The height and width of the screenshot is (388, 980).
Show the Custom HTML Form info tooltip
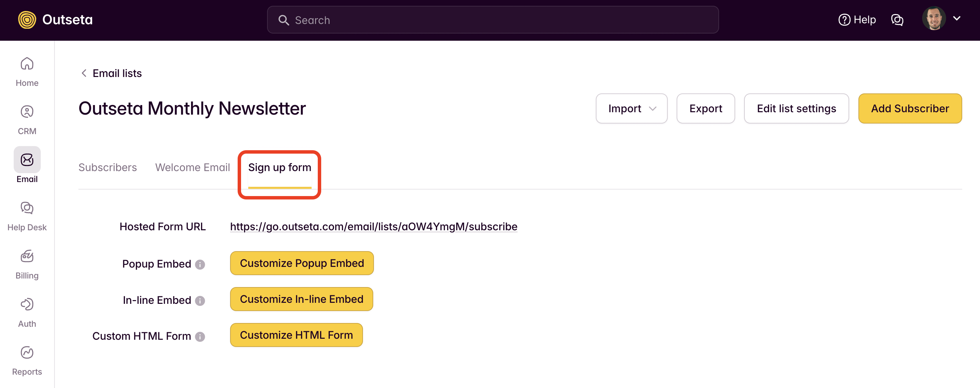[200, 336]
